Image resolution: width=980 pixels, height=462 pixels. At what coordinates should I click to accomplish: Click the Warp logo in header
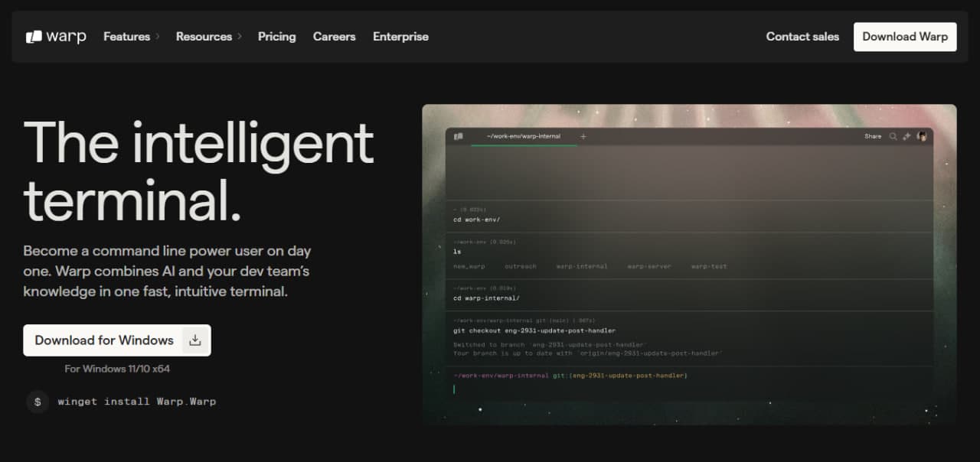56,37
